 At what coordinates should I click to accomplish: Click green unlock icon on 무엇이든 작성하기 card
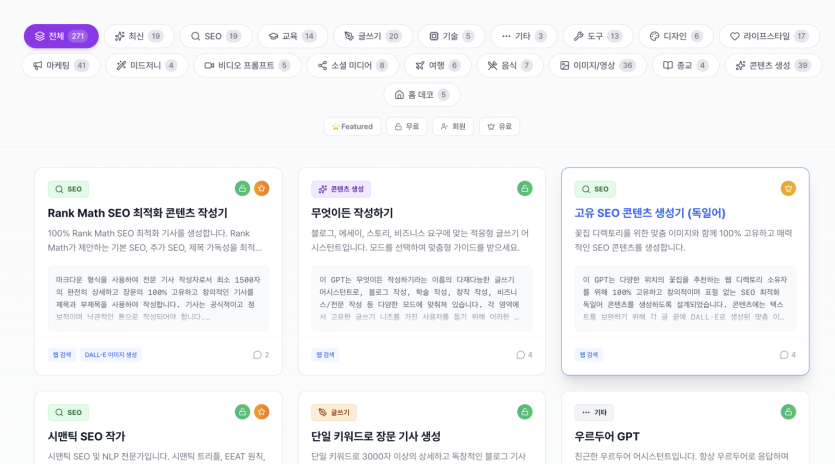click(525, 188)
